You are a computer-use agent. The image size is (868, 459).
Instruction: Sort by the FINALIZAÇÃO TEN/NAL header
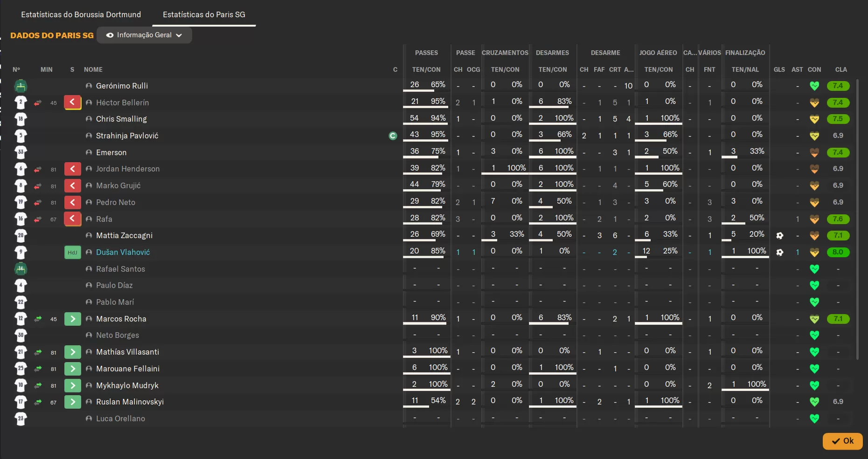(x=745, y=69)
